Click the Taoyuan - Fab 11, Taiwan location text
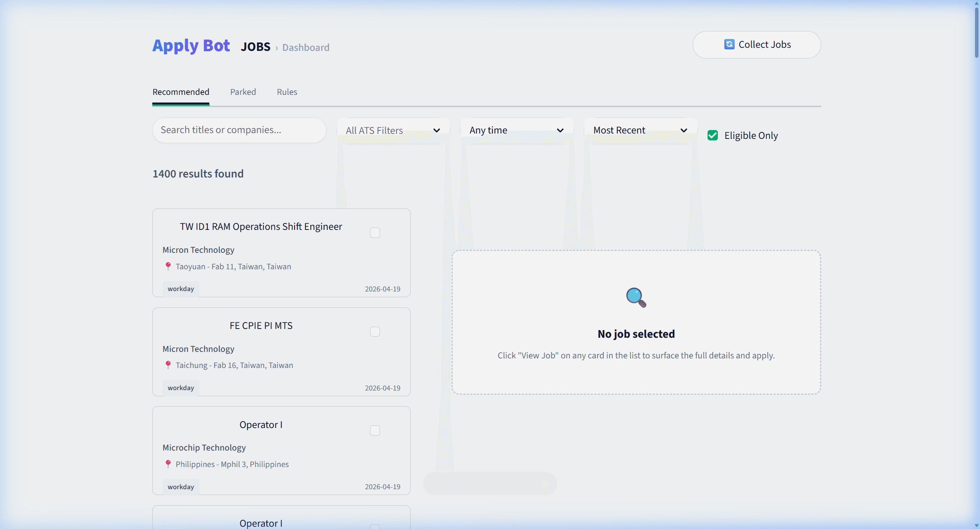980x529 pixels. pyautogui.click(x=233, y=267)
